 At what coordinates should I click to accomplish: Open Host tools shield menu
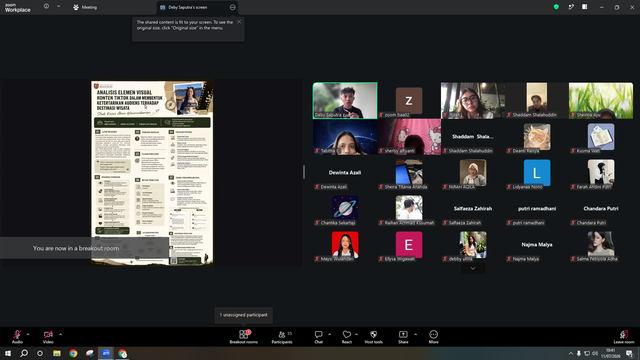[373, 337]
